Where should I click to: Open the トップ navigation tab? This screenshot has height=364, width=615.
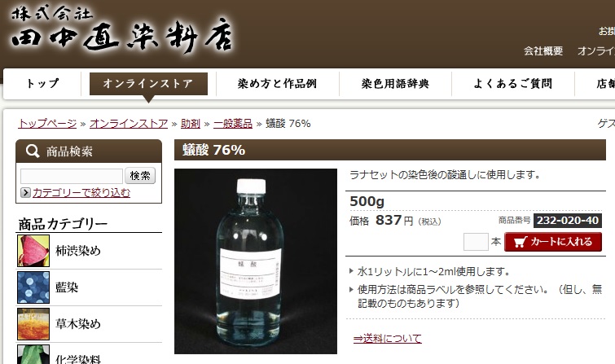click(x=42, y=84)
